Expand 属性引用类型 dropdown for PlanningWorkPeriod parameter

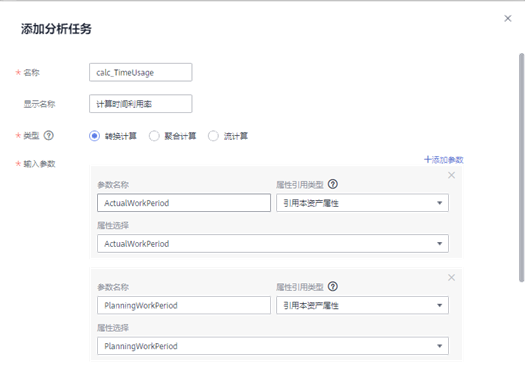coord(362,305)
